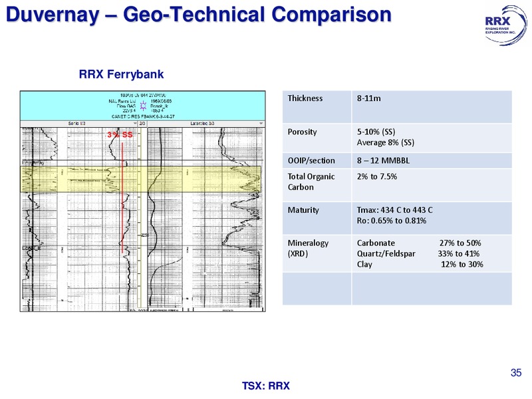Click the Maturity row label
The image size is (532, 399).
coord(303,210)
